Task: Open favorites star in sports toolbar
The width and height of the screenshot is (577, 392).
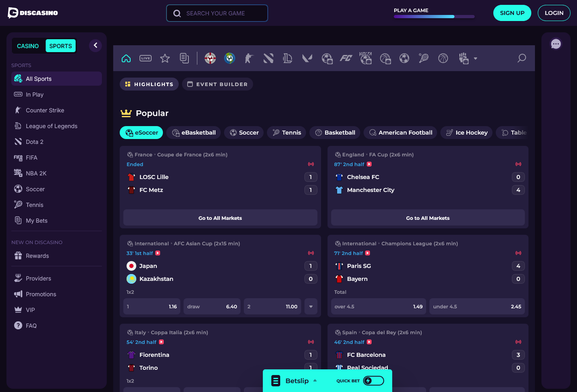Action: (x=165, y=58)
